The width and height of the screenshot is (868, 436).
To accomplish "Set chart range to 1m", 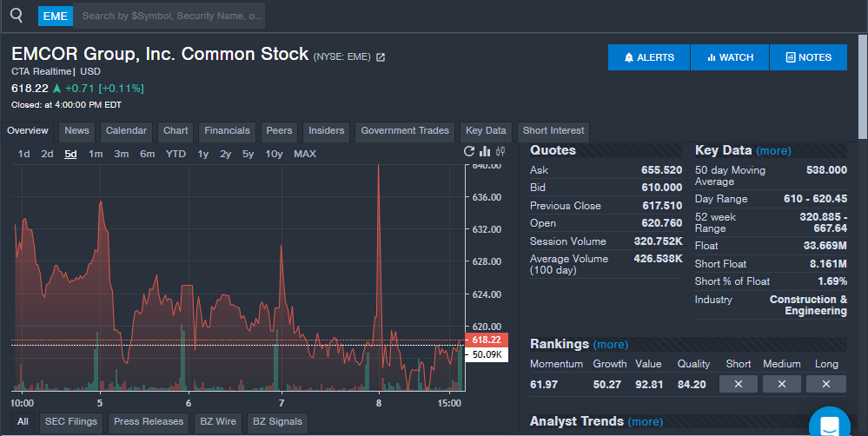I will click(x=96, y=154).
